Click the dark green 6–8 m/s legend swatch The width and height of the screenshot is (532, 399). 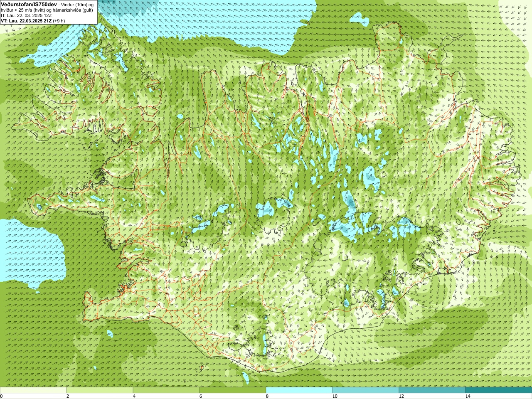click(x=233, y=390)
